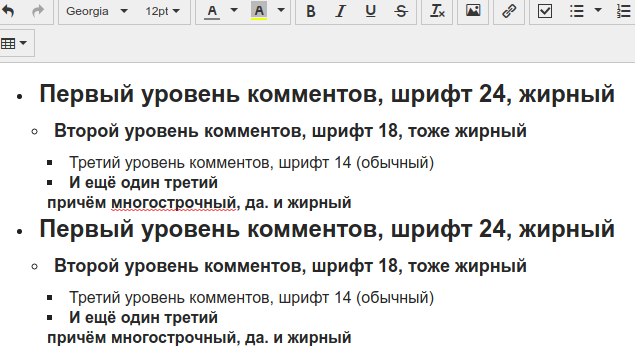Expand the highlight color picker arrow

(x=281, y=10)
